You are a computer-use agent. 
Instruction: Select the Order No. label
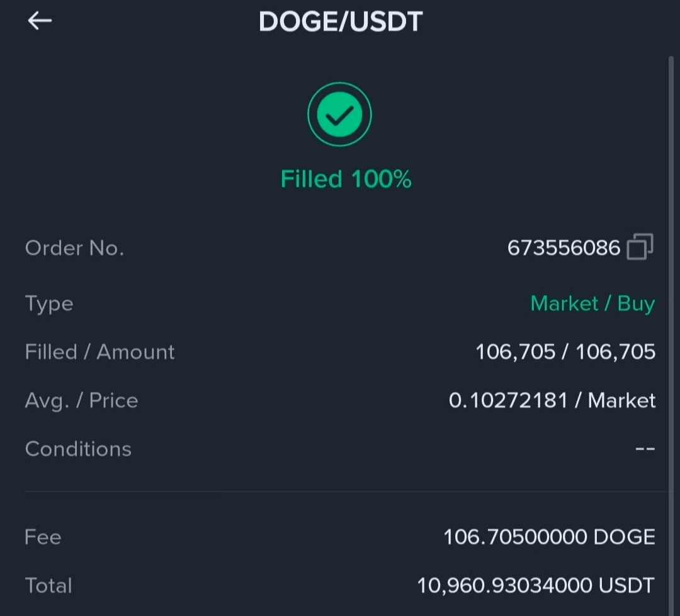pyautogui.click(x=74, y=248)
